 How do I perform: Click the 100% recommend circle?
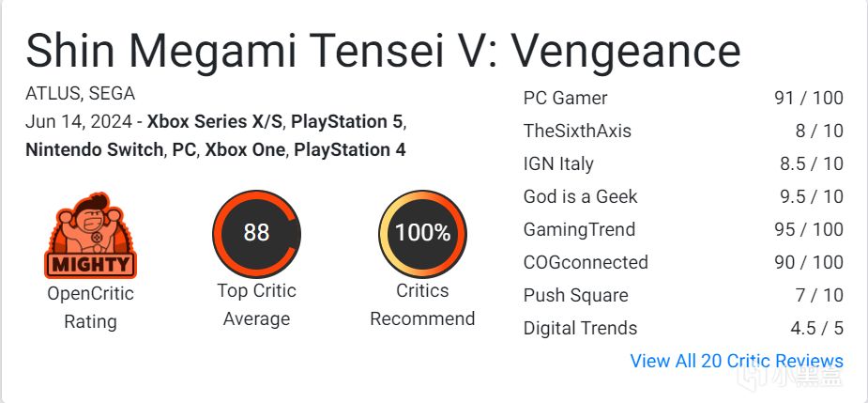click(422, 233)
